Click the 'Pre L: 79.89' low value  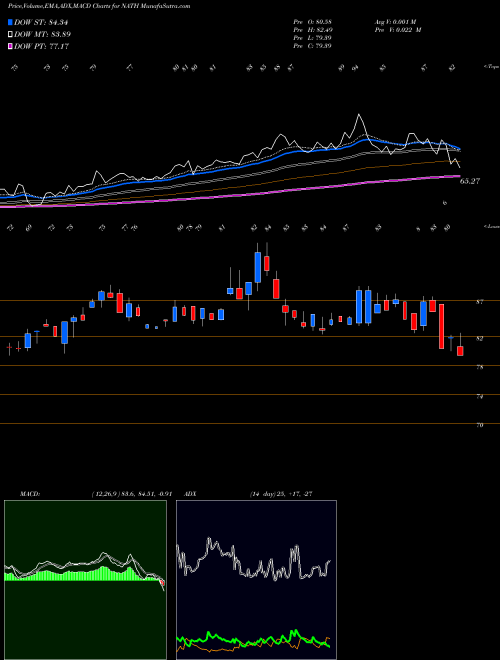click(x=313, y=38)
